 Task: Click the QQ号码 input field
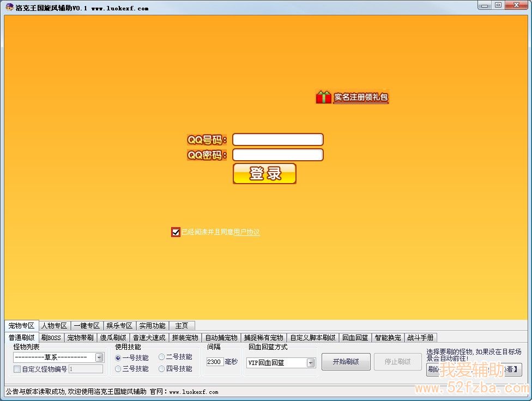(x=277, y=139)
